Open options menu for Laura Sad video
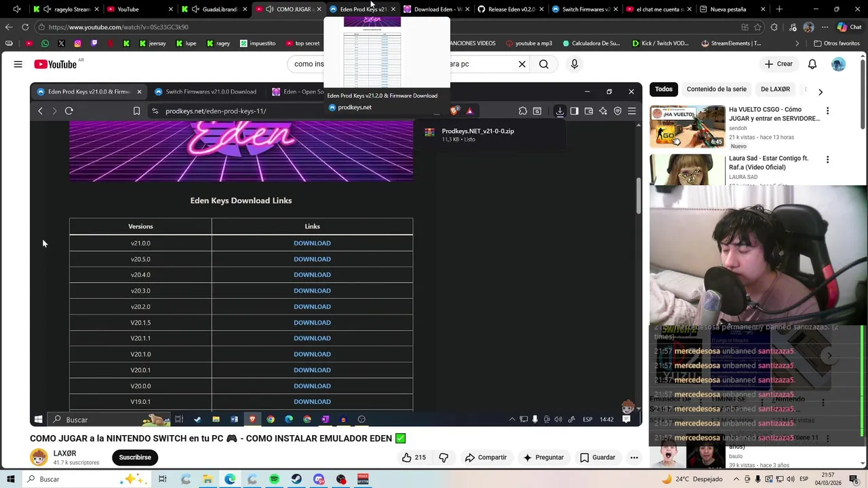This screenshot has height=488, width=868. [x=827, y=160]
